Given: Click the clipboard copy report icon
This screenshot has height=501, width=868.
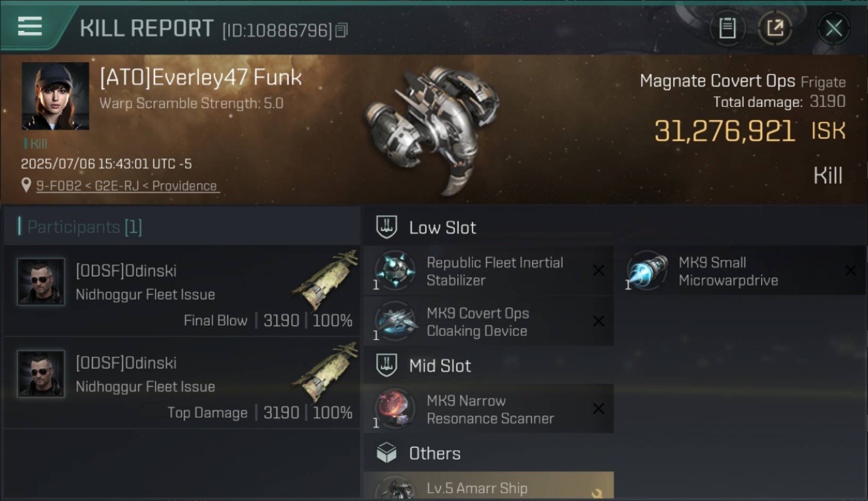Looking at the screenshot, I should [727, 28].
